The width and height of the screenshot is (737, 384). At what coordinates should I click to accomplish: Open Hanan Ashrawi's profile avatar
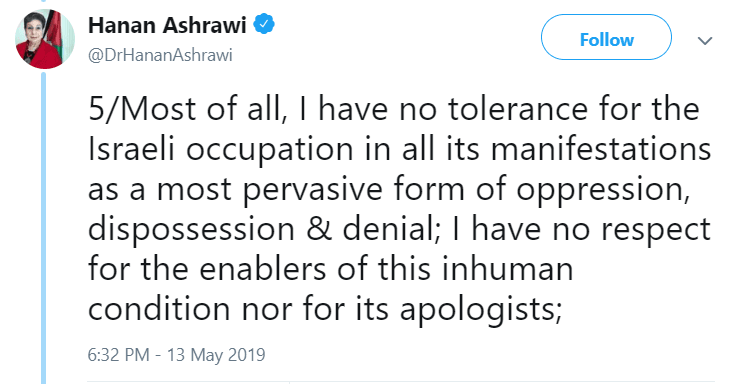(x=45, y=39)
